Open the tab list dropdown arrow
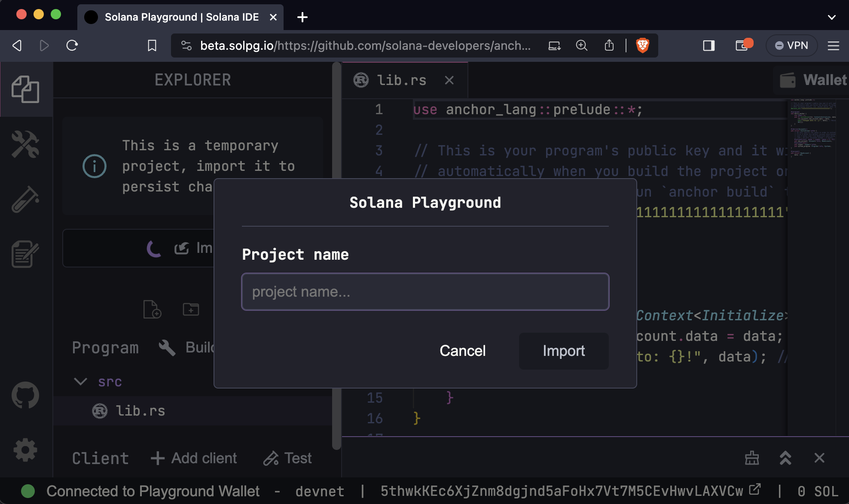This screenshot has width=849, height=504. (831, 17)
